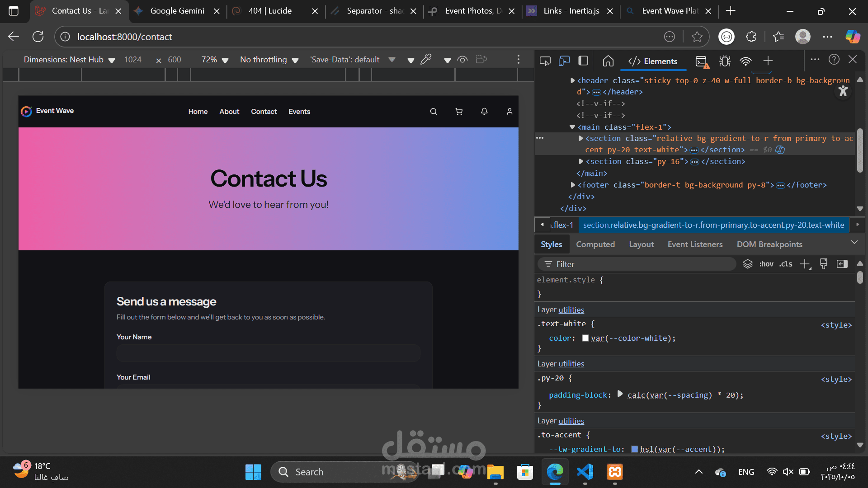Viewport: 868px width, 488px height.
Task: Click the shopping cart icon in site header
Action: [x=459, y=112]
